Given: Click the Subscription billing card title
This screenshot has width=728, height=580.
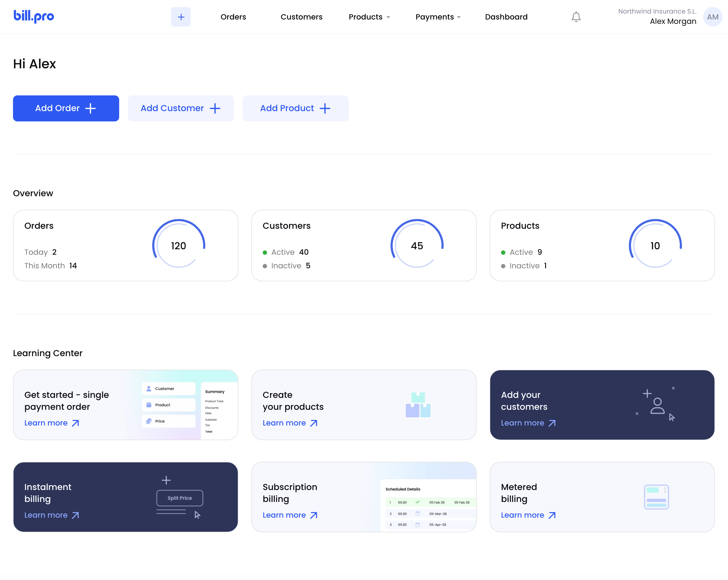Looking at the screenshot, I should tap(290, 493).
